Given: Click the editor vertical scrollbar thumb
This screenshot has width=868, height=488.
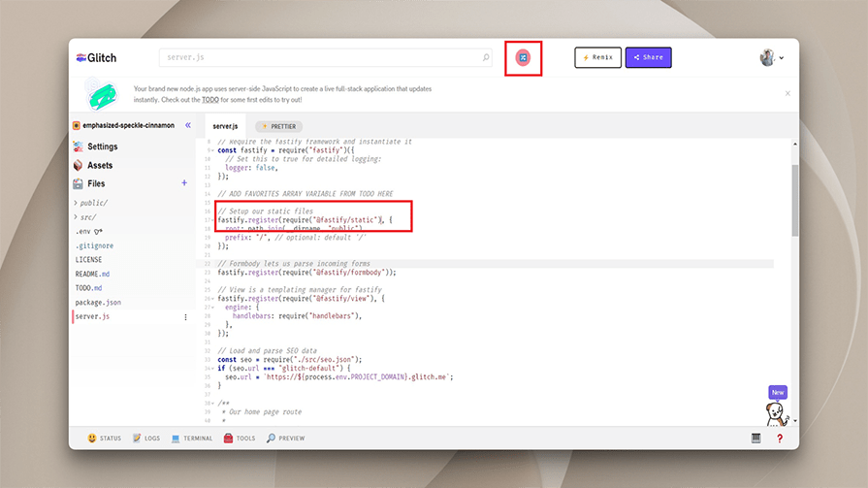Looking at the screenshot, I should tap(795, 200).
